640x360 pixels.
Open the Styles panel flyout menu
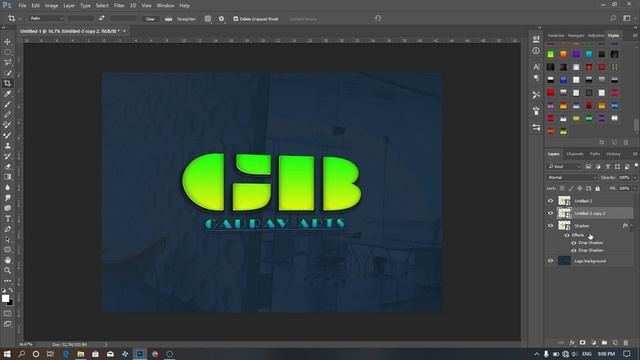pos(635,36)
